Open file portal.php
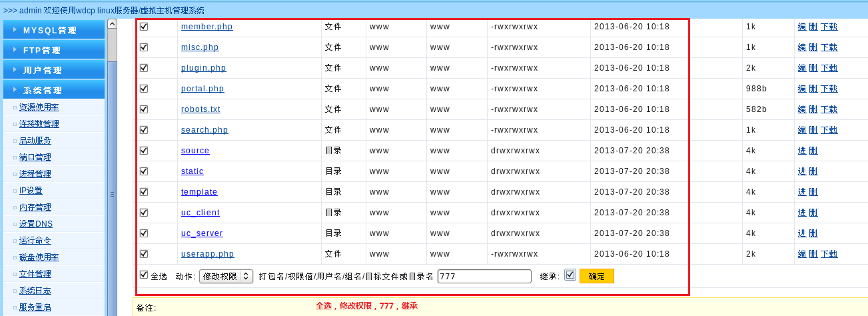The image size is (868, 316). [x=203, y=89]
